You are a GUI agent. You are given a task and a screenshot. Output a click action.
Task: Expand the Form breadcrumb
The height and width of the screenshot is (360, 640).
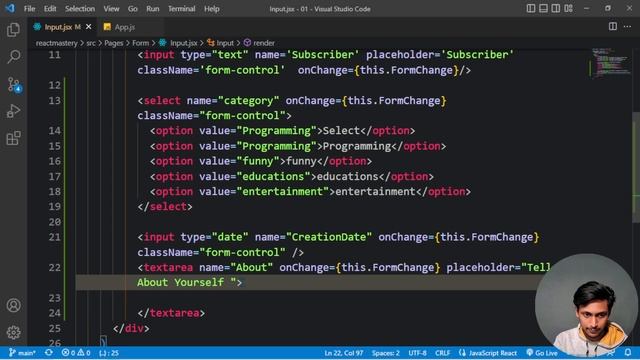coord(140,43)
